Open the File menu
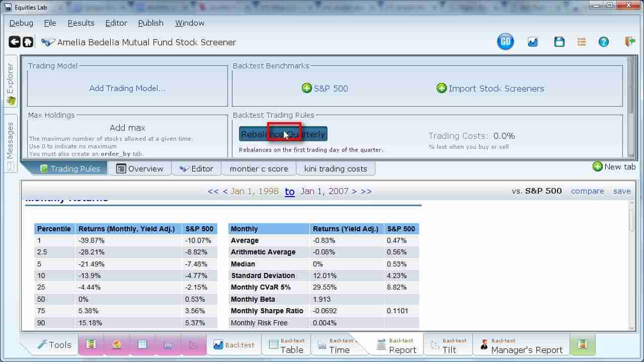This screenshot has height=362, width=644. pyautogui.click(x=50, y=23)
